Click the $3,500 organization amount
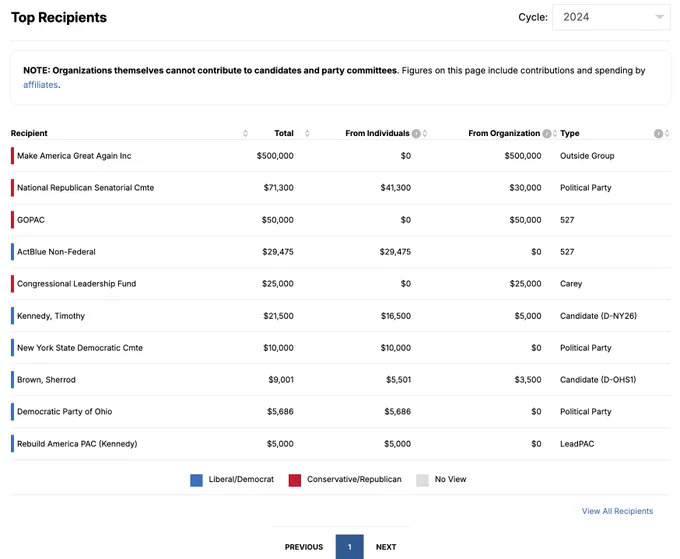Image resolution: width=680 pixels, height=559 pixels. tap(528, 380)
